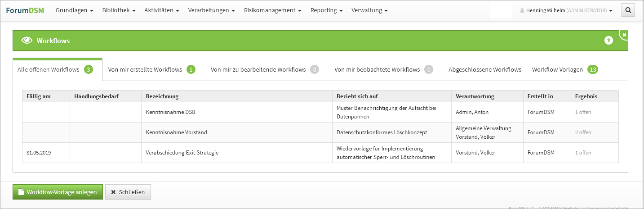Sort by the Fällig am column header
This screenshot has height=209, width=644.
(x=39, y=96)
